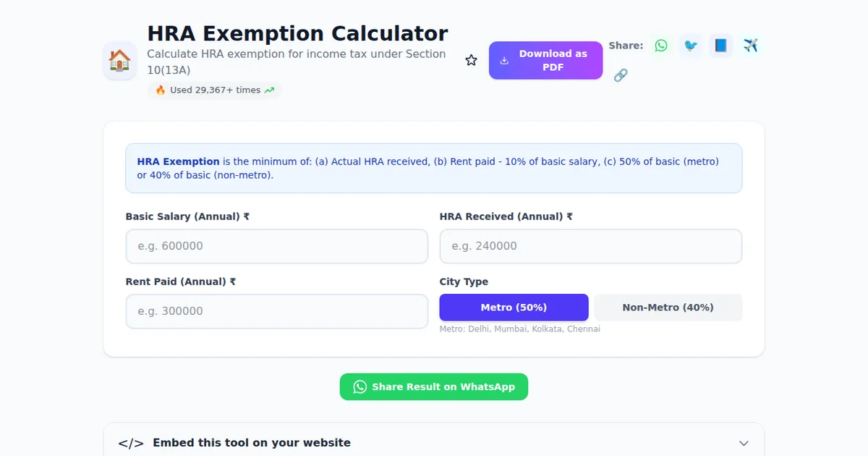Click the fire emoji on the usage badge
The height and width of the screenshot is (456, 868).
tap(160, 90)
